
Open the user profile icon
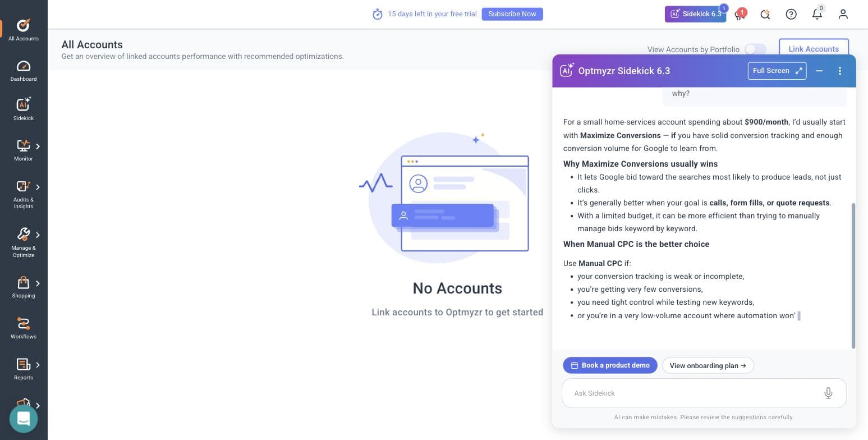pyautogui.click(x=843, y=14)
